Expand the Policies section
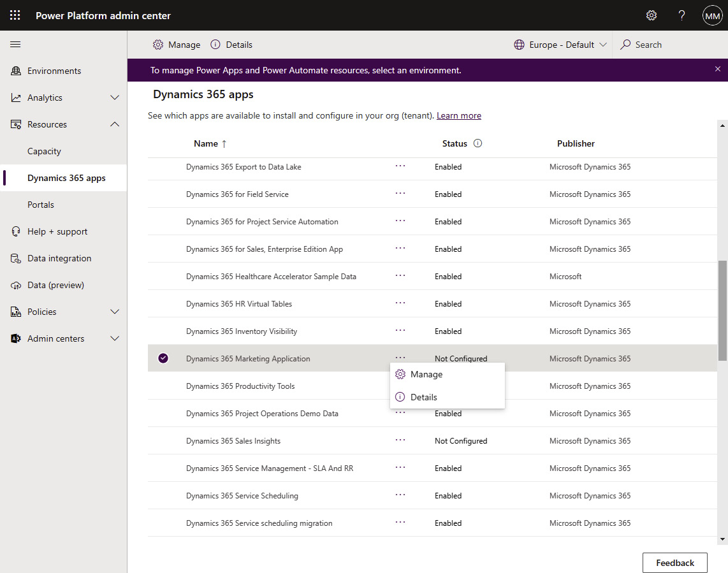This screenshot has width=728, height=573. click(115, 312)
